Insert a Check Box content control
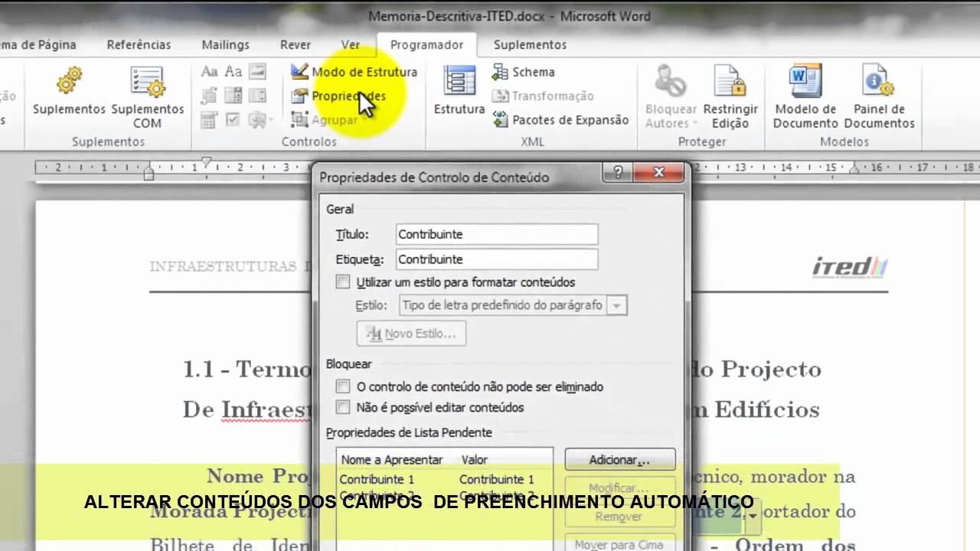This screenshot has width=980, height=551. [234, 119]
